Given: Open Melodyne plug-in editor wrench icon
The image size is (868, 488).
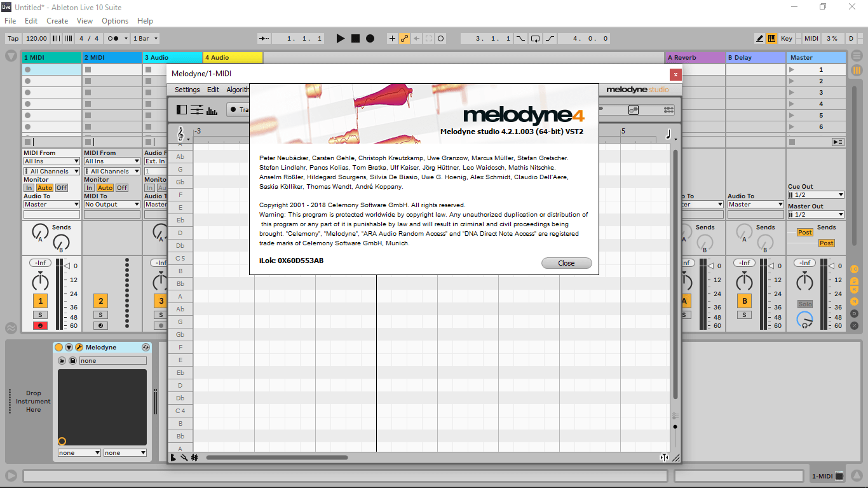Looking at the screenshot, I should 79,348.
